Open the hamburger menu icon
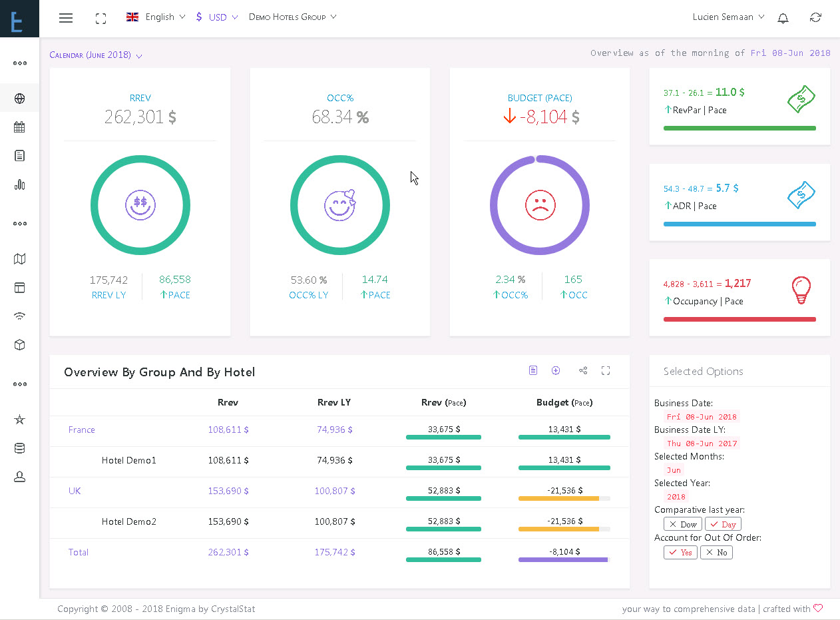Viewport: 840px width, 620px height. click(66, 18)
